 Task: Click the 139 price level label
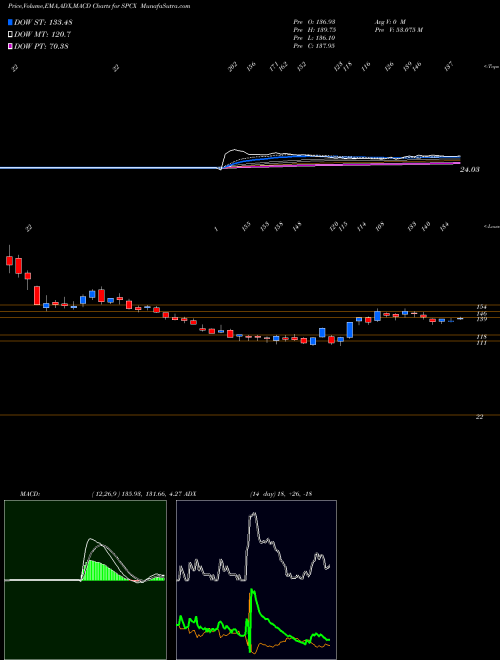click(x=481, y=319)
